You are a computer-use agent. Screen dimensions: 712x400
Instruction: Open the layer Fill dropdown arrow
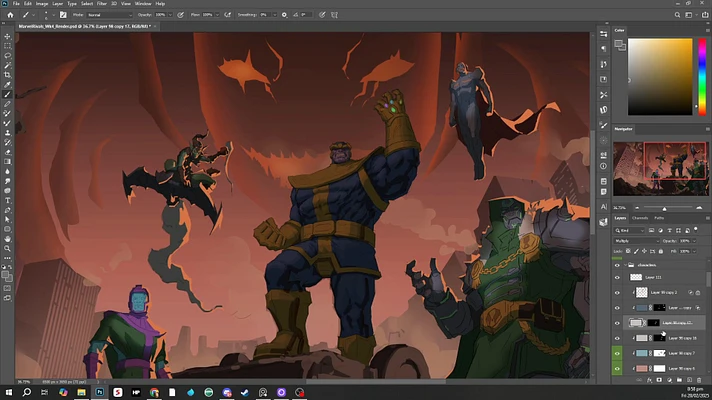(x=694, y=251)
